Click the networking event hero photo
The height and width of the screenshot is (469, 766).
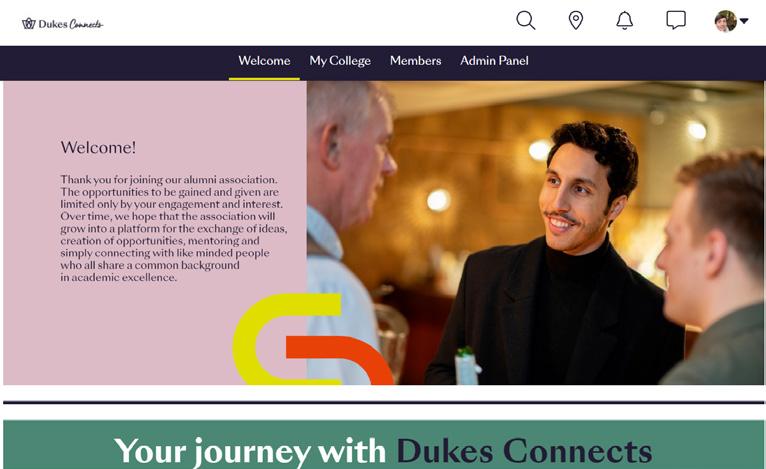pyautogui.click(x=535, y=233)
